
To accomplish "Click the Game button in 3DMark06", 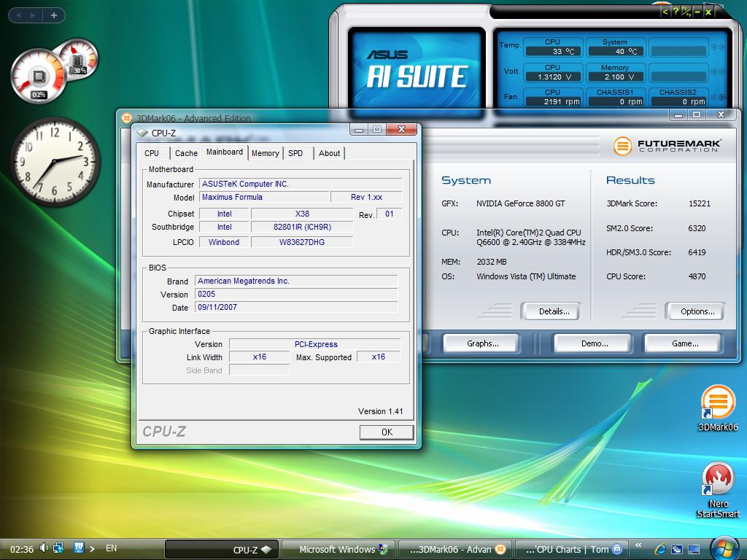I will point(684,343).
